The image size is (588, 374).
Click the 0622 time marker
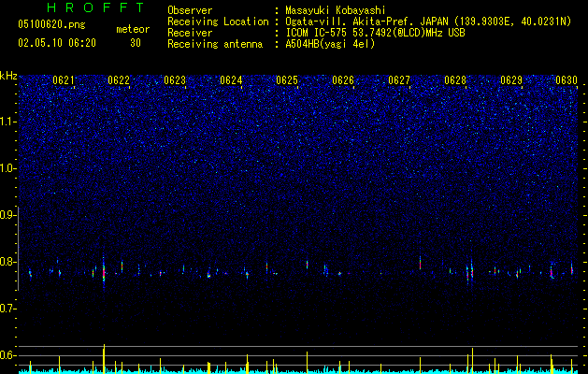[x=119, y=80]
